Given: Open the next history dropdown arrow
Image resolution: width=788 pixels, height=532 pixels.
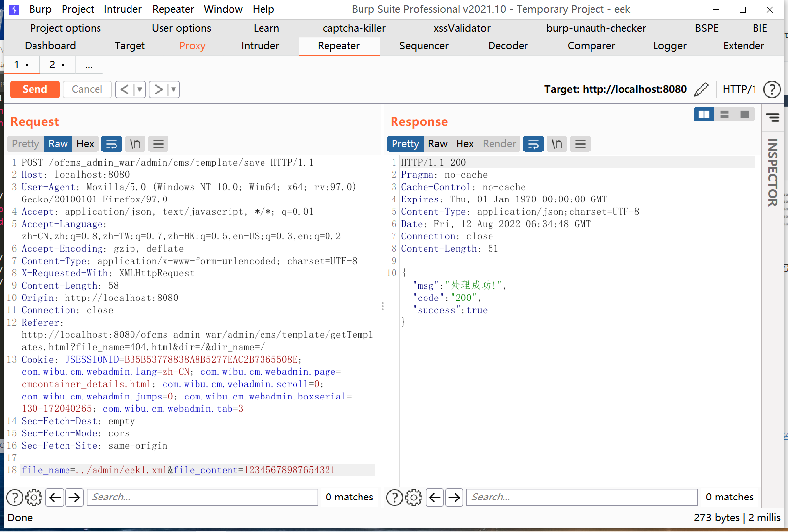Looking at the screenshot, I should click(x=173, y=89).
